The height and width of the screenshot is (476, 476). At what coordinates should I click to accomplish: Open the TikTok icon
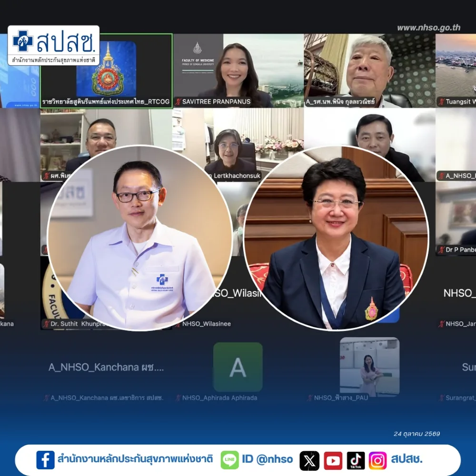356,460
